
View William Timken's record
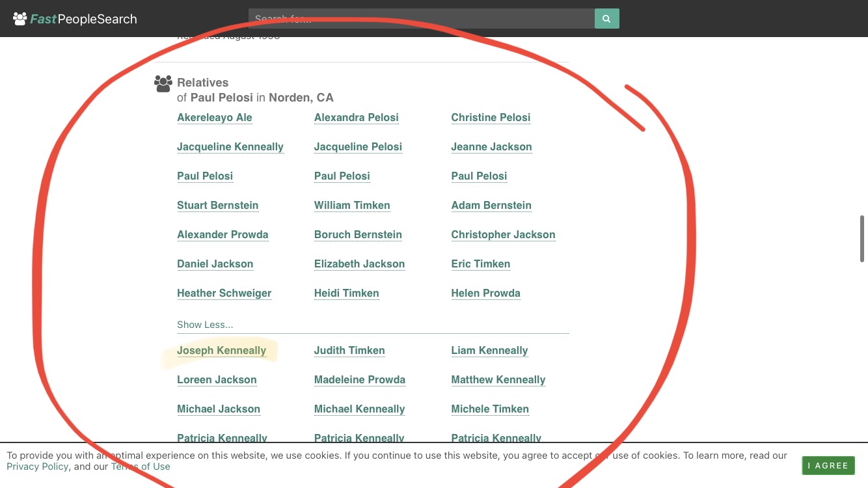352,206
